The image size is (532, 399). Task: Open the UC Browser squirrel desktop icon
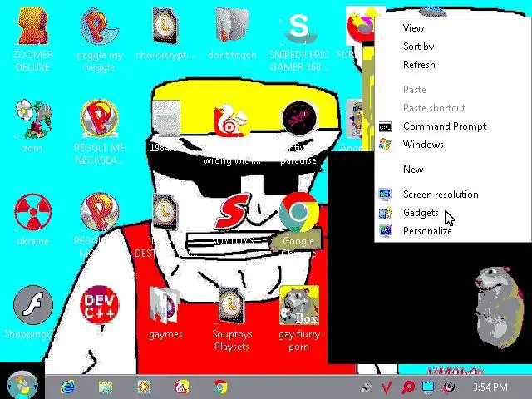point(231,121)
